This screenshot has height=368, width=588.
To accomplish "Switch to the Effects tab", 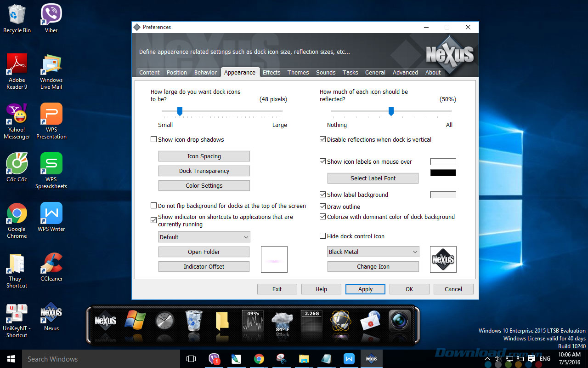I will [271, 72].
